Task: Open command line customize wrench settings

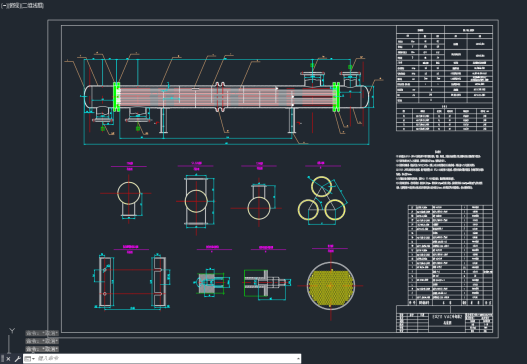Action: (x=18, y=359)
